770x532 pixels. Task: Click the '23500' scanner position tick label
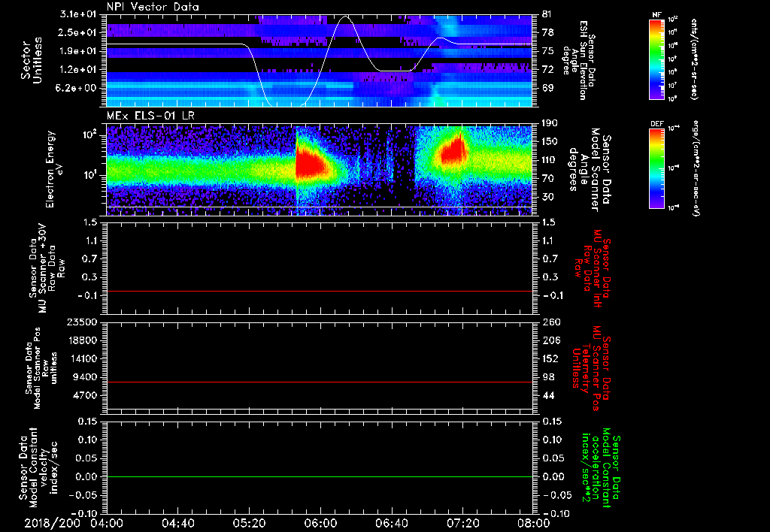(x=81, y=322)
